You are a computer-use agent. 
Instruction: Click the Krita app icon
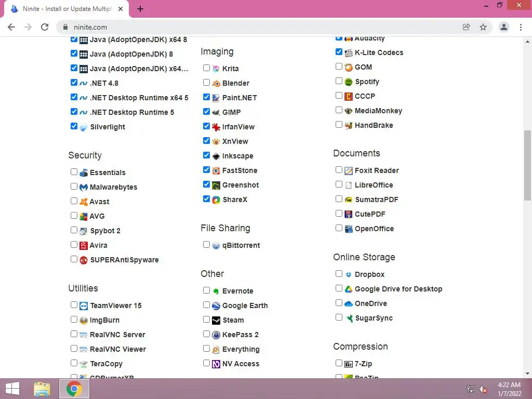[216, 69]
